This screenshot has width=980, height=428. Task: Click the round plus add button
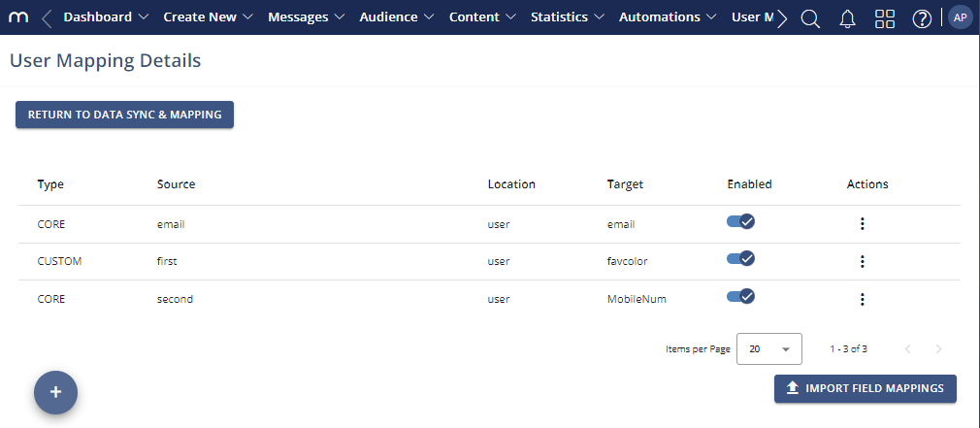[x=55, y=392]
